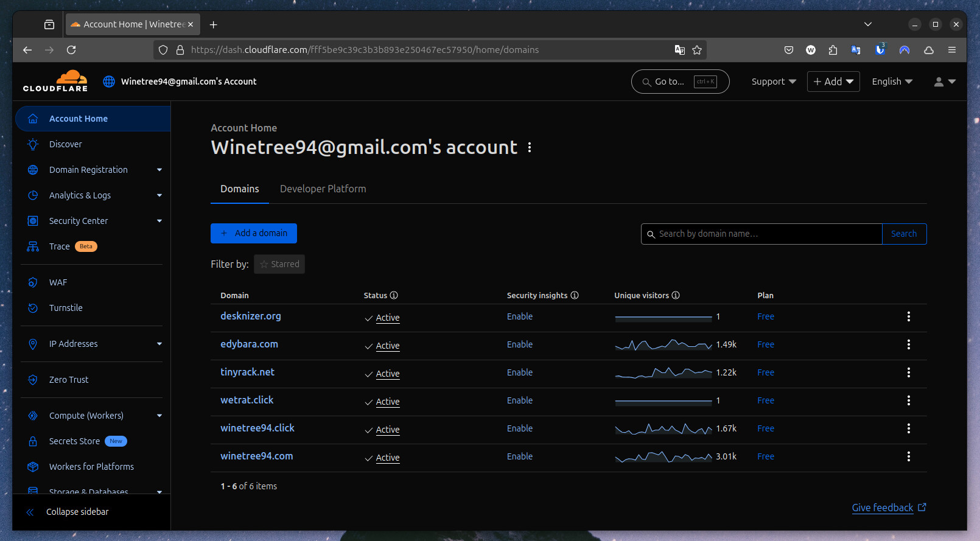Click Status column info icon
Viewport: 980px width, 541px height.
click(394, 295)
